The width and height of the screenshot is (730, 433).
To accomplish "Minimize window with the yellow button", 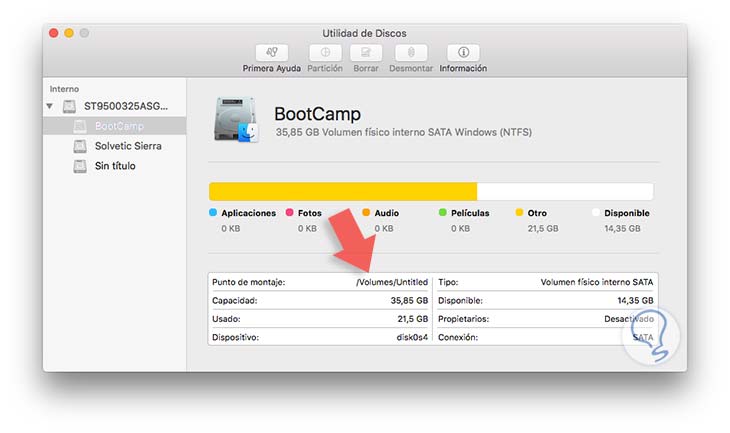I will pyautogui.click(x=69, y=33).
